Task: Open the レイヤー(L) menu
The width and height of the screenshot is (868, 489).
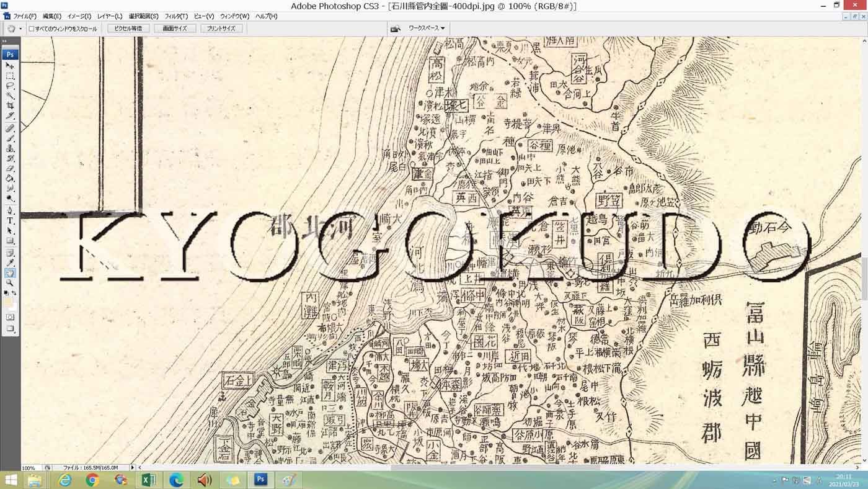Action: tap(110, 16)
